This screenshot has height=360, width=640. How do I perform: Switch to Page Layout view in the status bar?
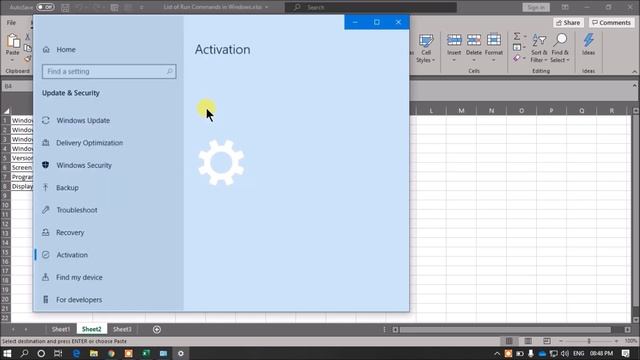528,341
